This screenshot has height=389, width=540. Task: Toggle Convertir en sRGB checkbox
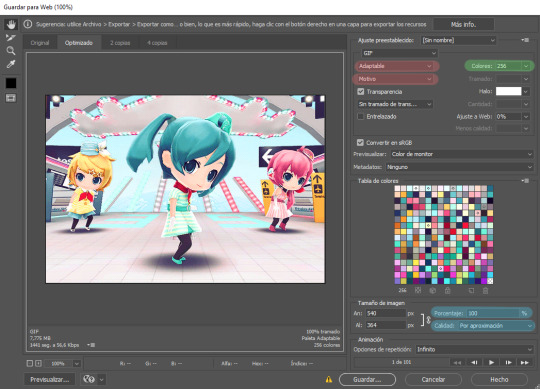(x=360, y=142)
